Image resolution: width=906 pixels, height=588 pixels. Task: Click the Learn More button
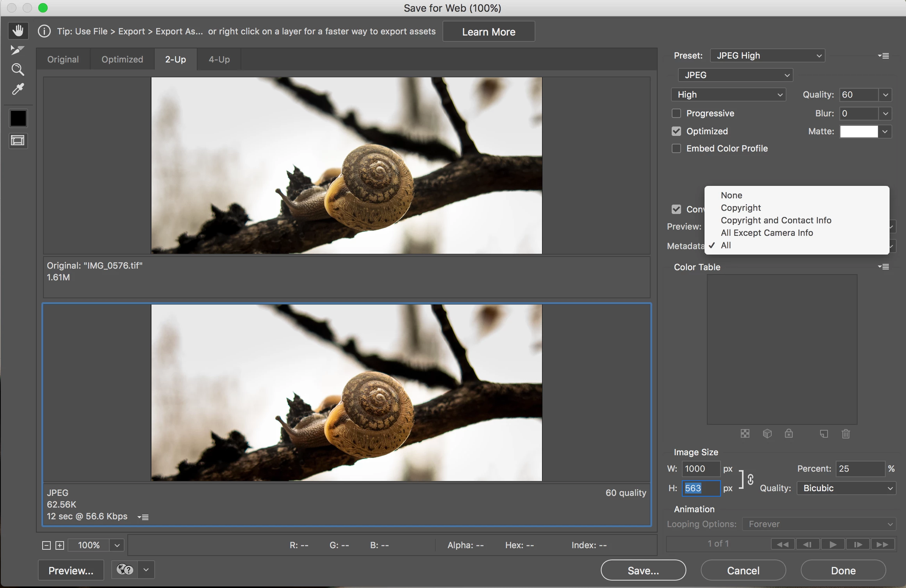tap(489, 32)
